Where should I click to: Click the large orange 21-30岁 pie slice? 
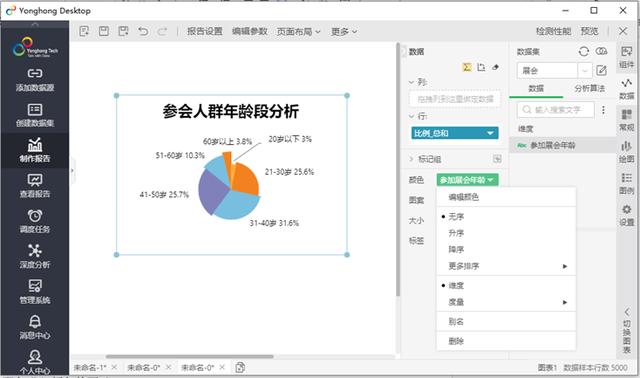[x=246, y=180]
